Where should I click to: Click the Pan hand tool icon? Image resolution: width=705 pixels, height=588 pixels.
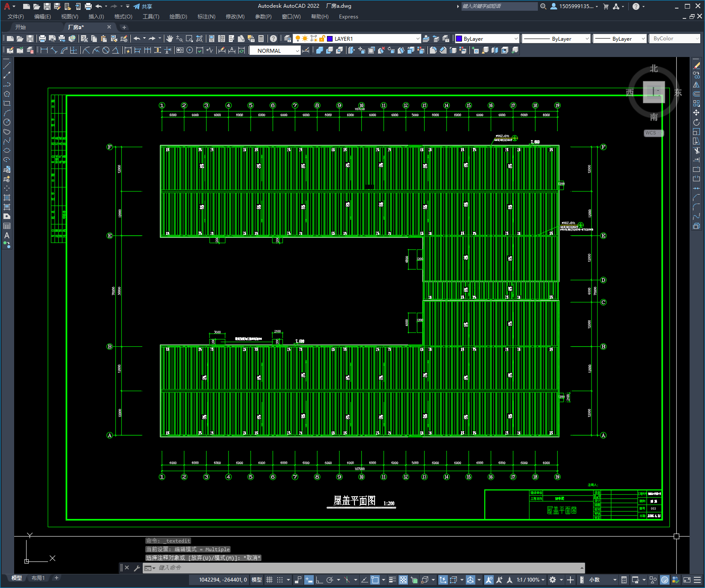[x=170, y=39]
